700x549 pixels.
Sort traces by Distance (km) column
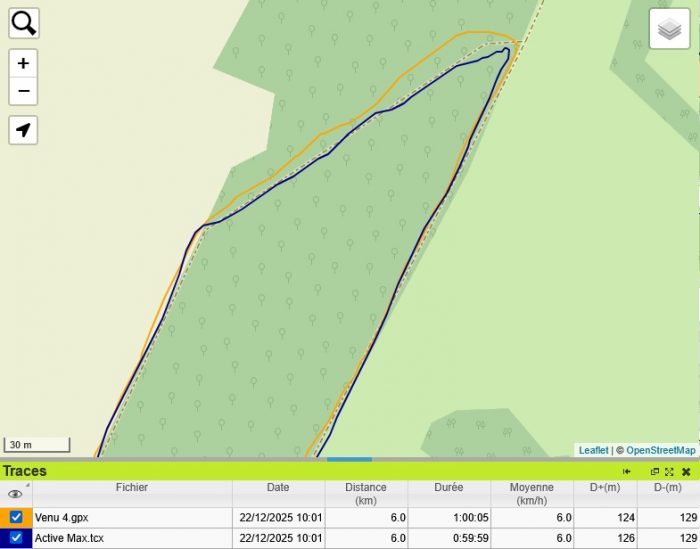coord(366,494)
